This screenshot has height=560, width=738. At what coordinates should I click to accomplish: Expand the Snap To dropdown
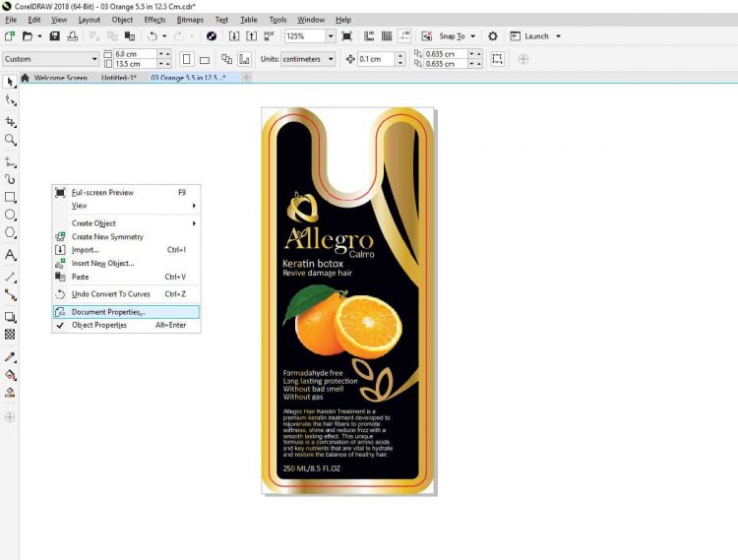click(x=472, y=36)
